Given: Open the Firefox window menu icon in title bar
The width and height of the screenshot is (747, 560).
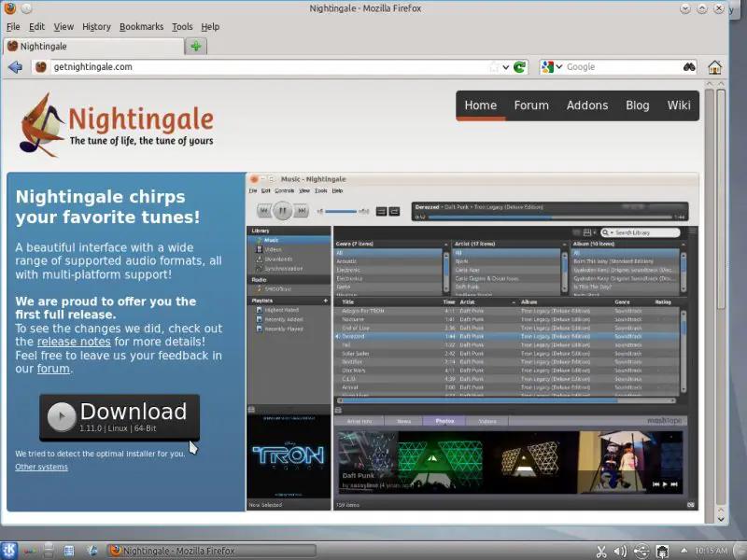Looking at the screenshot, I should [9, 8].
